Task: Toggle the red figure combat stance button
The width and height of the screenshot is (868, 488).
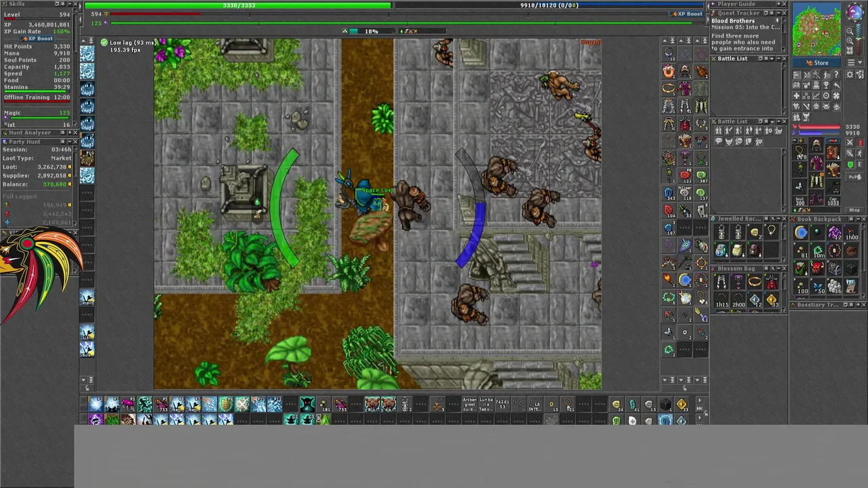Action: click(x=859, y=142)
